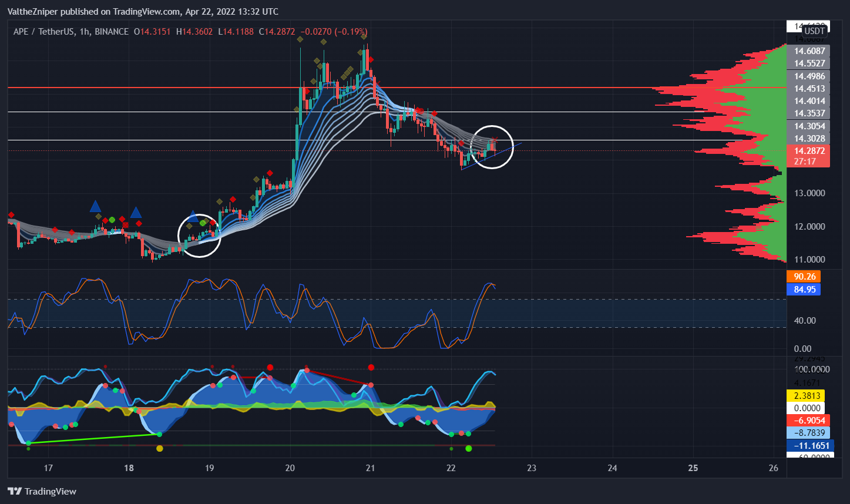Select the 14.3028 price label
This screenshot has height=504, width=850.
point(808,139)
